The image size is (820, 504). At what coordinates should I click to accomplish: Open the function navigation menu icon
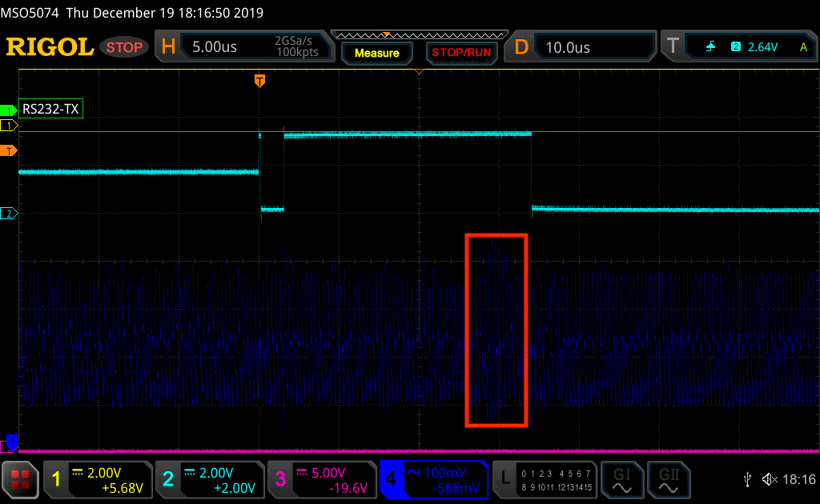20,479
